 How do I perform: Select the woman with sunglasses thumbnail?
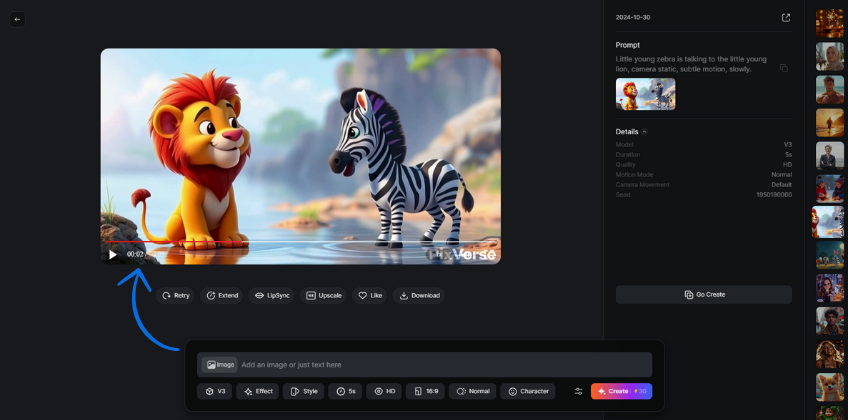[830, 288]
